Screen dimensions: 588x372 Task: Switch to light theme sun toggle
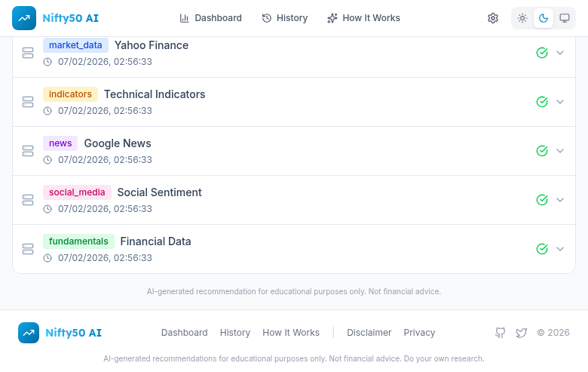tap(522, 18)
